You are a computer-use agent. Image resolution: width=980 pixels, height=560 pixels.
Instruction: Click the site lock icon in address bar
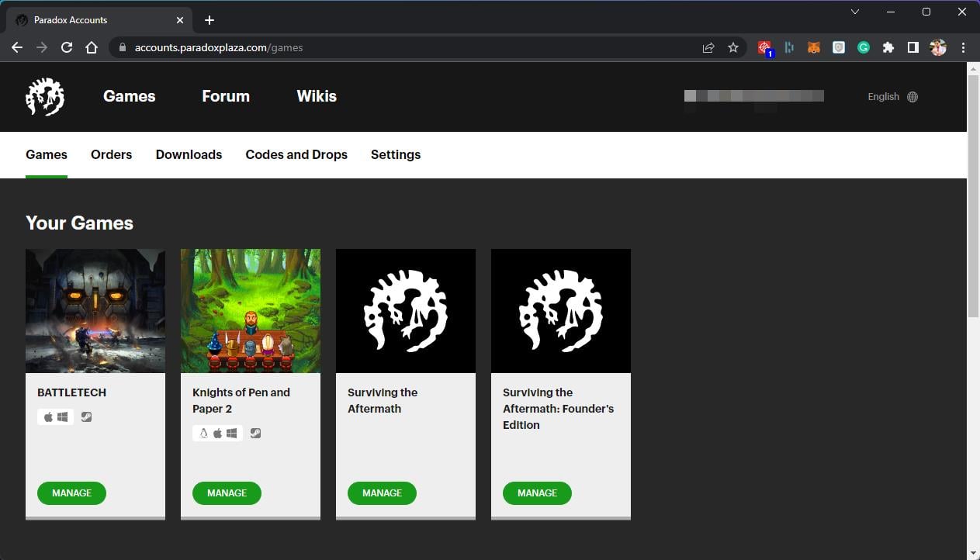click(x=122, y=47)
